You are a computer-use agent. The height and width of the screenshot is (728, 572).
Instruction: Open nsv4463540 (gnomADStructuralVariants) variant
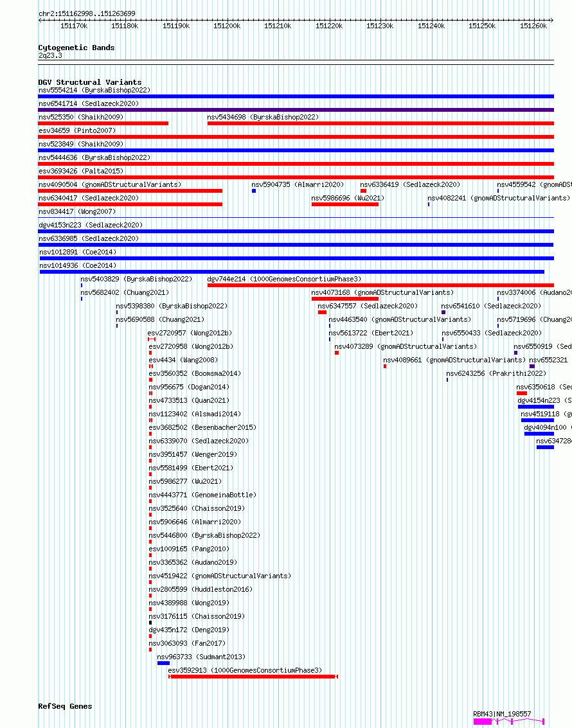click(x=400, y=319)
